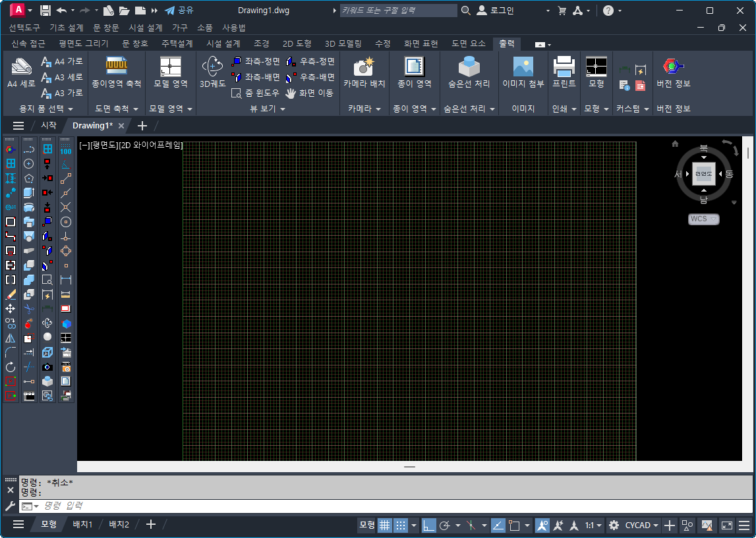Viewport: 756px width, 538px height.
Task: Open the 이미지 첨부 image attach tool
Action: (x=523, y=67)
